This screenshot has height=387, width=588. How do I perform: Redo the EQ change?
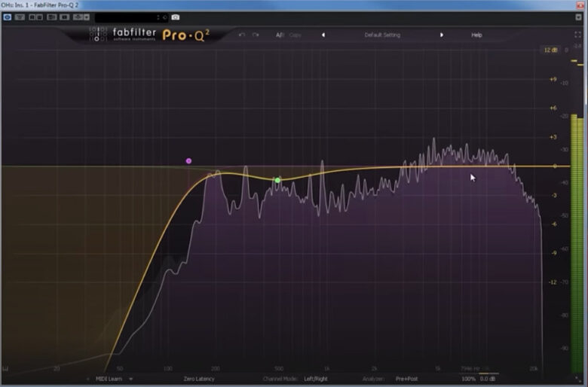click(x=256, y=35)
